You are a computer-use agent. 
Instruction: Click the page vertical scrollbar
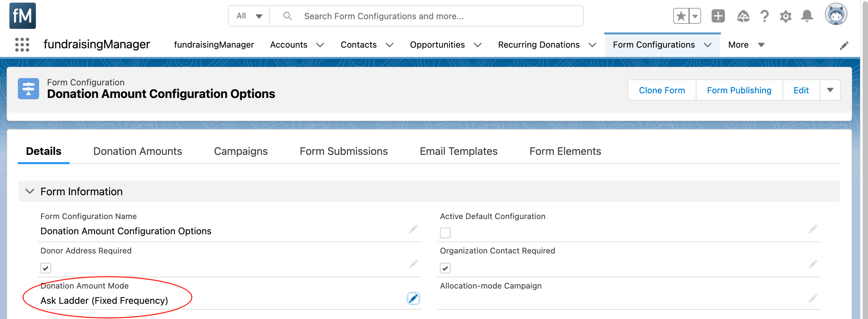pyautogui.click(x=864, y=159)
